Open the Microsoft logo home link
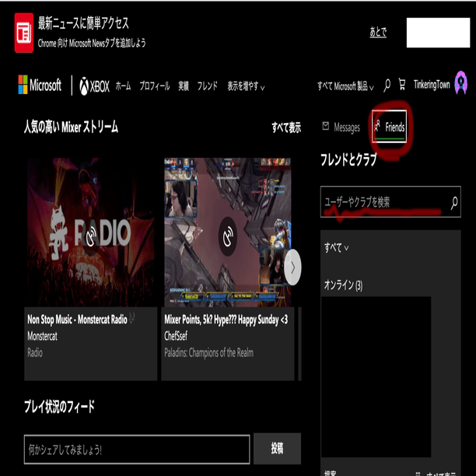Screen dimensions: 476x476 40,85
